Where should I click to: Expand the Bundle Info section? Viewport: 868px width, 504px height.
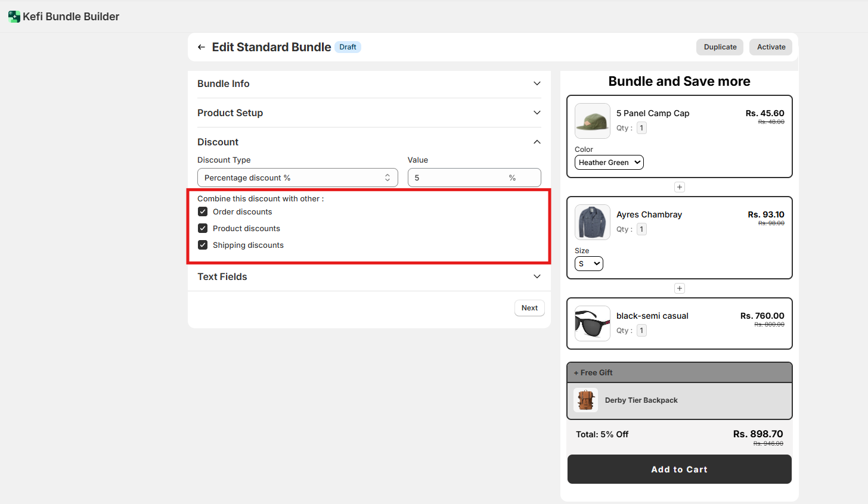[x=369, y=83]
